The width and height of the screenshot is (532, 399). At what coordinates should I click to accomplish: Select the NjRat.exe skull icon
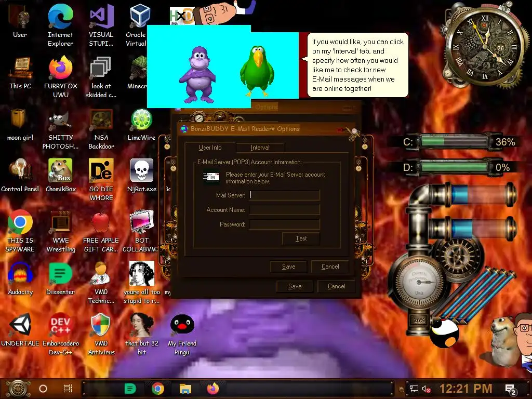(x=141, y=176)
